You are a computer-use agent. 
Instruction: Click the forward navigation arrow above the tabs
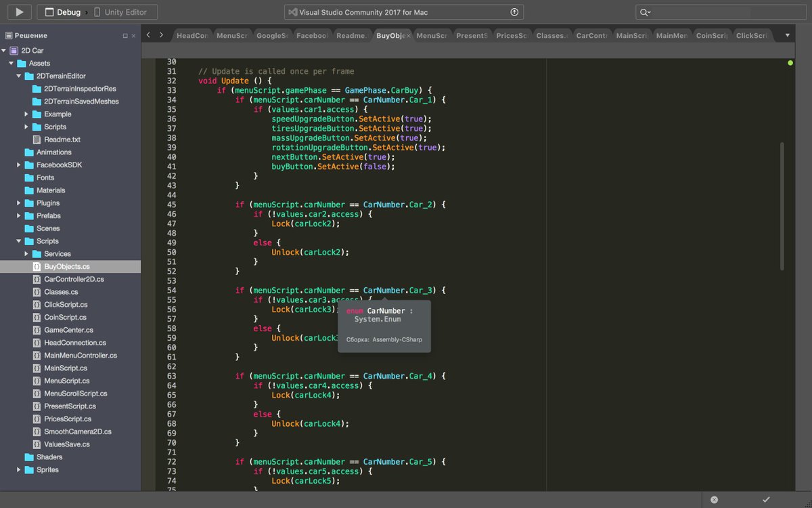[162, 34]
